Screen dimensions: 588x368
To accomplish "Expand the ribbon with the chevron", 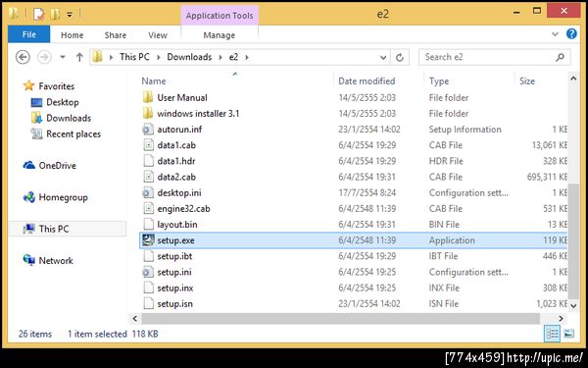I will coord(555,34).
